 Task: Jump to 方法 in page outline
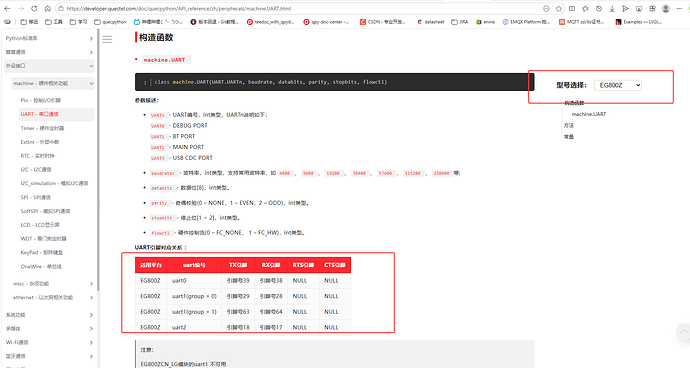pyautogui.click(x=569, y=125)
